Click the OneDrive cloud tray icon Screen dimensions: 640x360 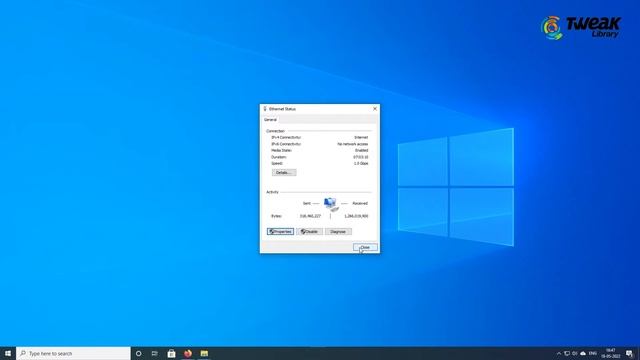(583, 353)
